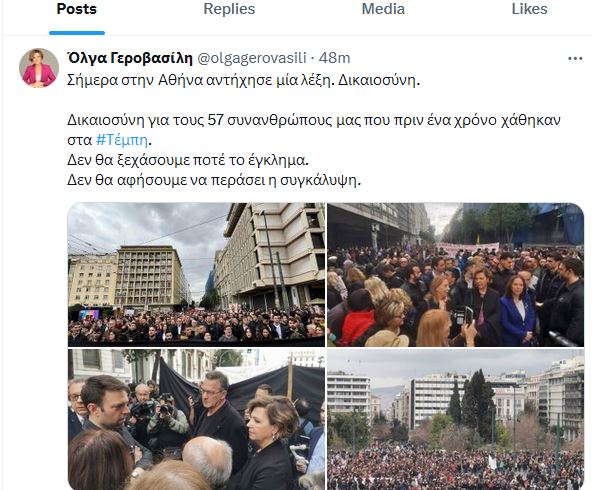The height and width of the screenshot is (490, 592).
Task: Enlarge the bottom-right square crowd photo
Action: 456,419
